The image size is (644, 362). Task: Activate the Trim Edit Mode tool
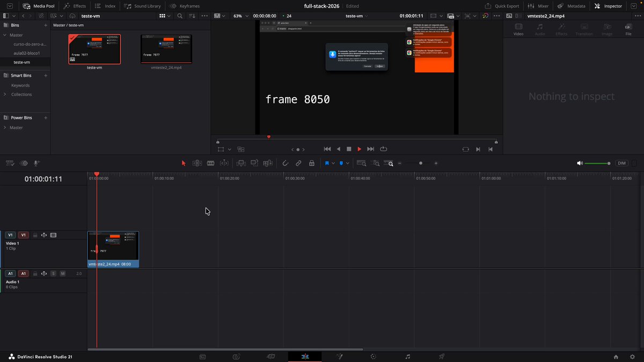[197, 163]
